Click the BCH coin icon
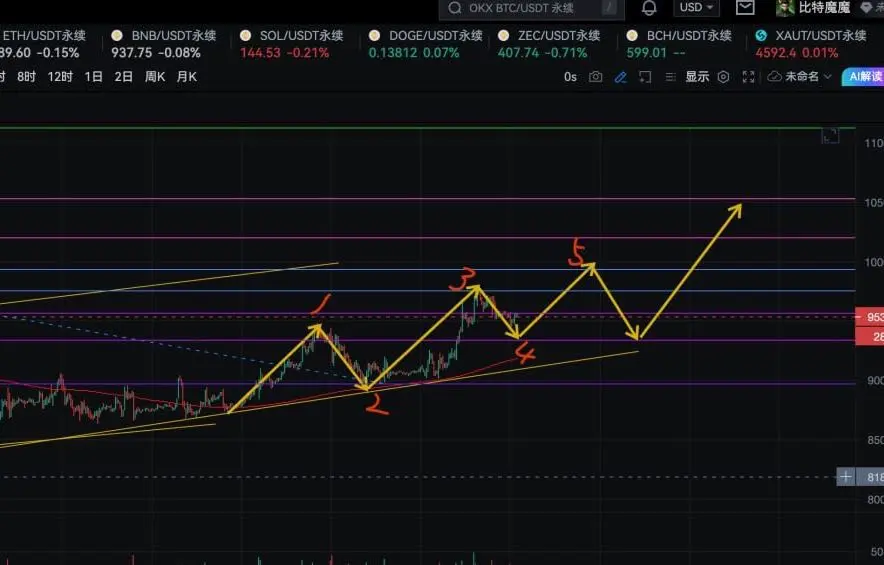The height and width of the screenshot is (565, 884). click(x=632, y=36)
